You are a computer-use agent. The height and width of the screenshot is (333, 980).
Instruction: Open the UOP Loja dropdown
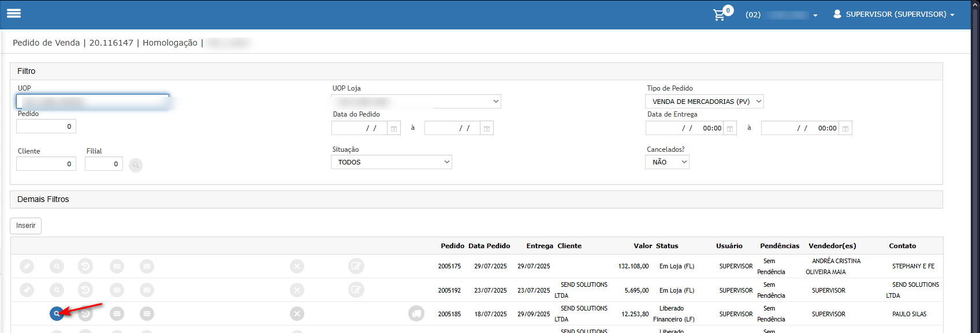(x=416, y=102)
